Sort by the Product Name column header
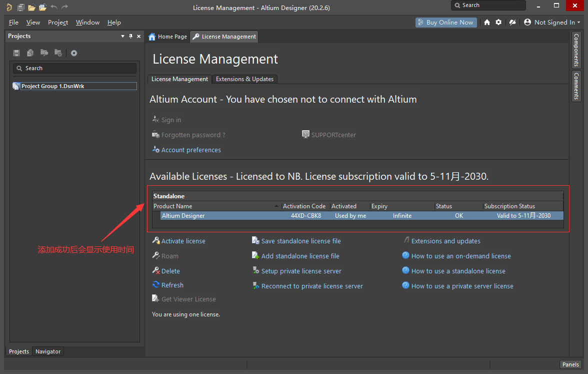Viewport: 588px width, 374px height. pyautogui.click(x=215, y=206)
